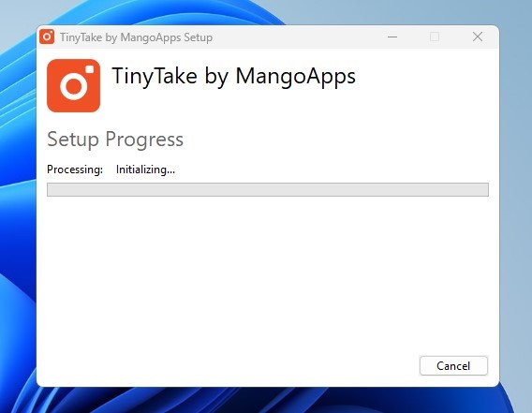Click the "Processing:" label

pyautogui.click(x=75, y=170)
